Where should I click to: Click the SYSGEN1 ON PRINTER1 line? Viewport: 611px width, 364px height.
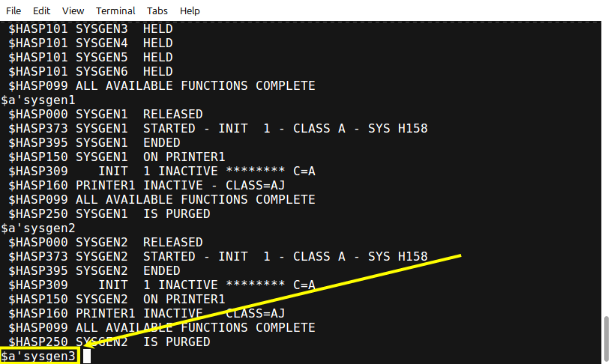116,157
